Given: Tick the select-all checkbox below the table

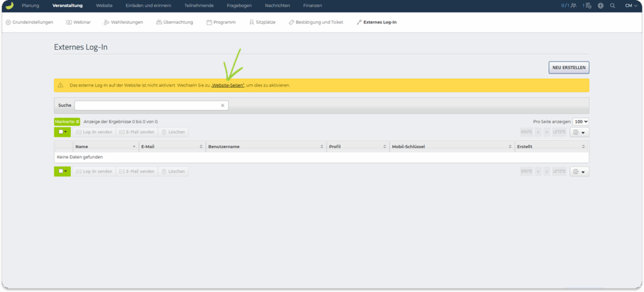Looking at the screenshot, I should [60, 171].
